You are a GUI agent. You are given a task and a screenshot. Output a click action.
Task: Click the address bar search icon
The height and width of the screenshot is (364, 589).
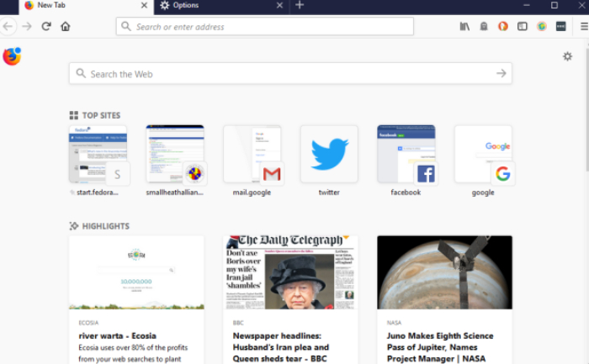coord(126,26)
